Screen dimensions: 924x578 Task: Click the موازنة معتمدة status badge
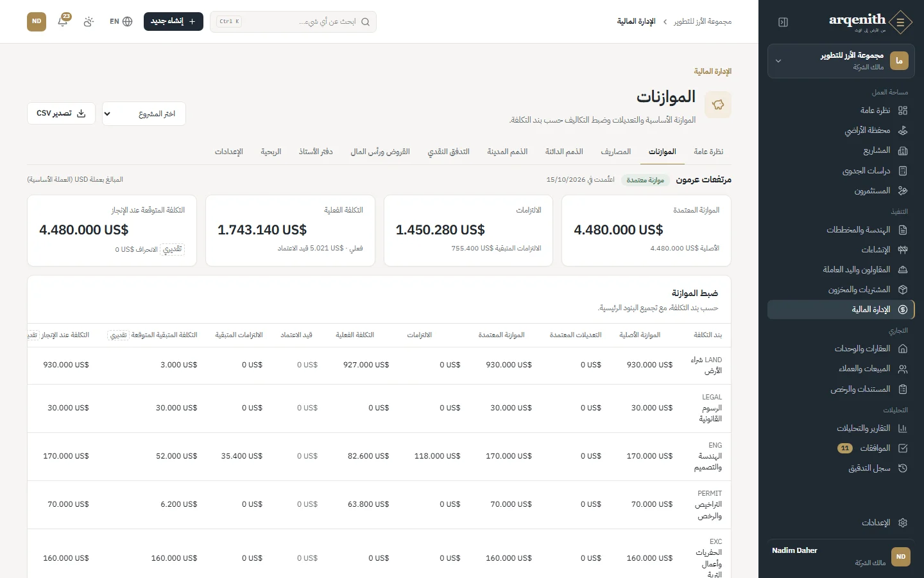pyautogui.click(x=645, y=180)
